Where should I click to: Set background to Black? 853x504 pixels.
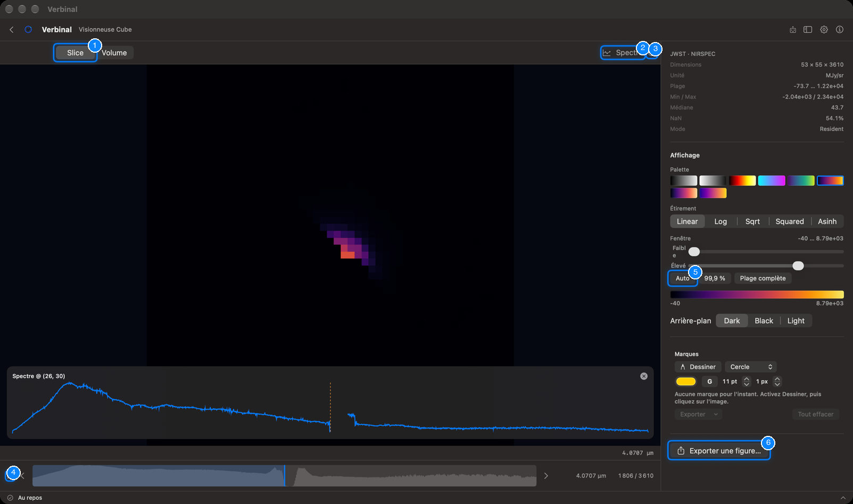(764, 321)
